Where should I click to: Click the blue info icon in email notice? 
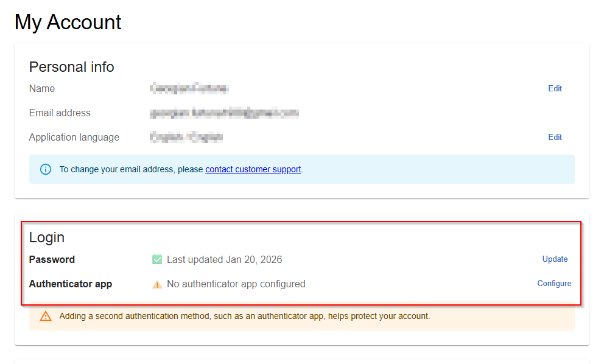click(x=46, y=169)
